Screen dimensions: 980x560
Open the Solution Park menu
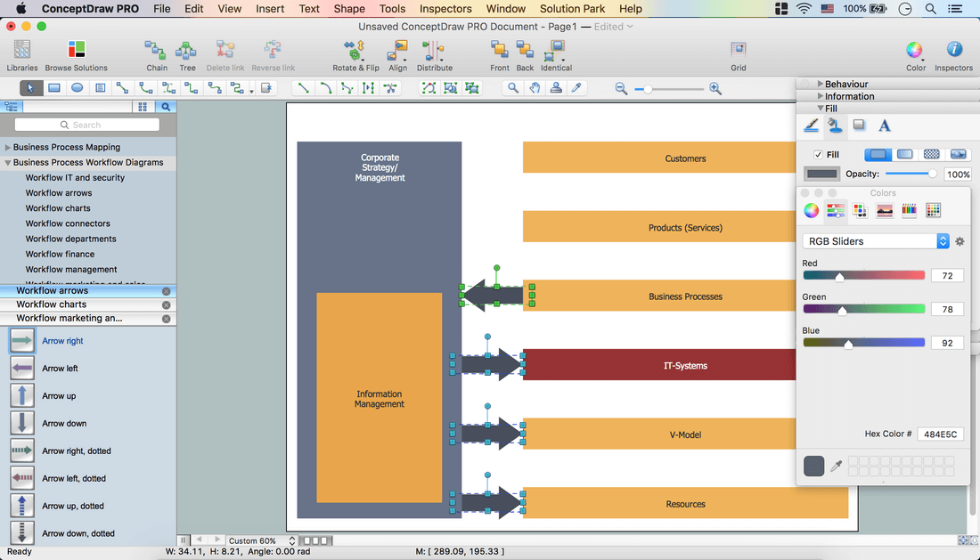click(x=572, y=9)
